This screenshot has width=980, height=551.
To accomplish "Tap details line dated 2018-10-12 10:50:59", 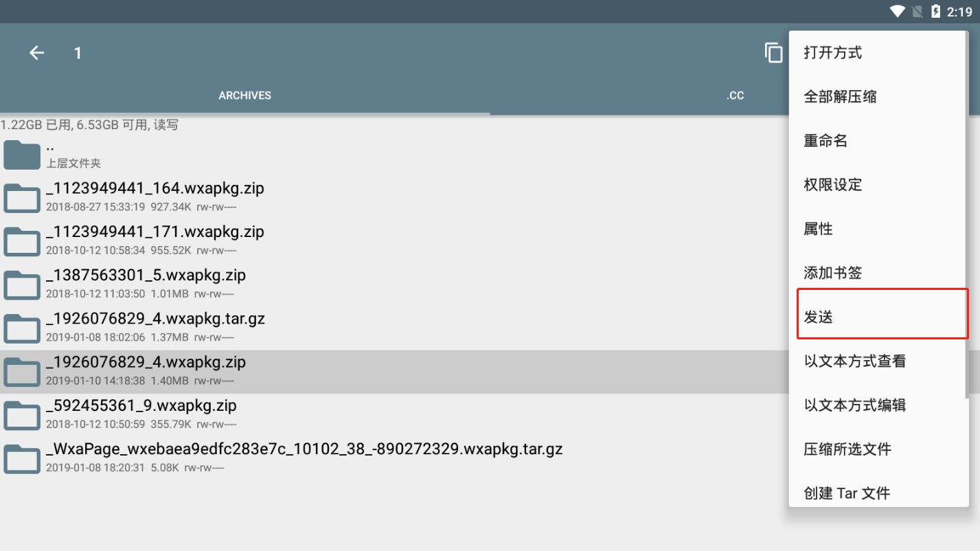I will [x=141, y=424].
